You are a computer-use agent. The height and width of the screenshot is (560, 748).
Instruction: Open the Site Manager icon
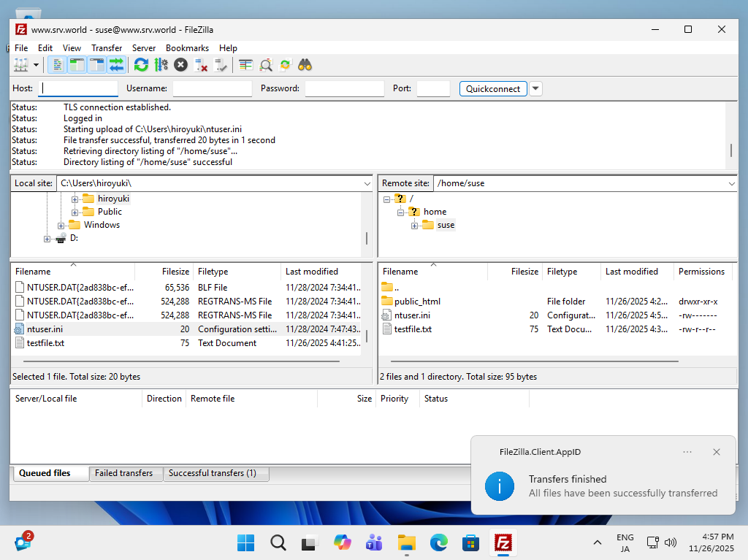pos(21,65)
